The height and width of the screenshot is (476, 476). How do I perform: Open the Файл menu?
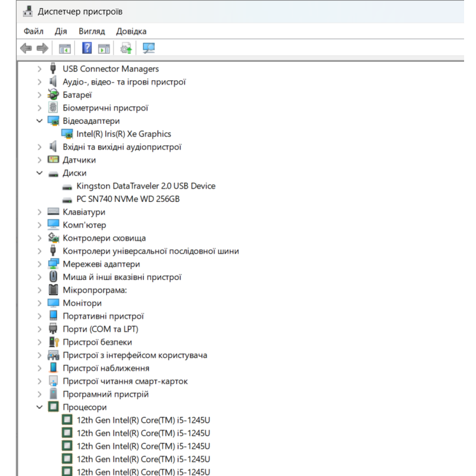(33, 31)
